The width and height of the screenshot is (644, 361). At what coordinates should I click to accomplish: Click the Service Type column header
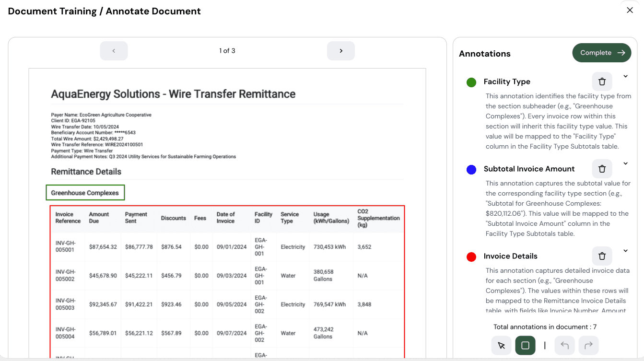[290, 218]
